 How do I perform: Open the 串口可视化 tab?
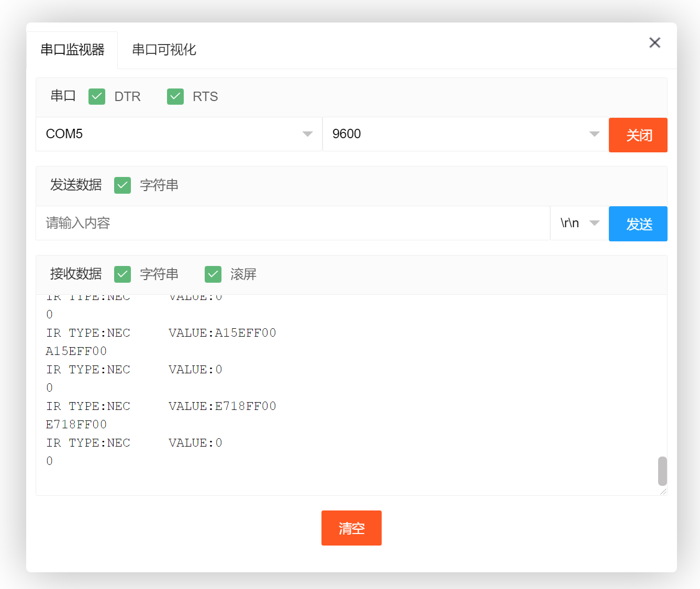[164, 50]
